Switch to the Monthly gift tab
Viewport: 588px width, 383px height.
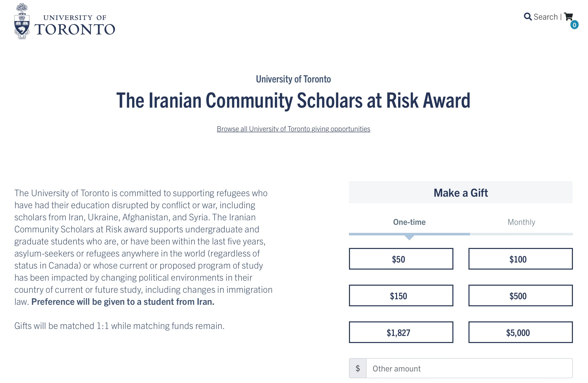[521, 222]
